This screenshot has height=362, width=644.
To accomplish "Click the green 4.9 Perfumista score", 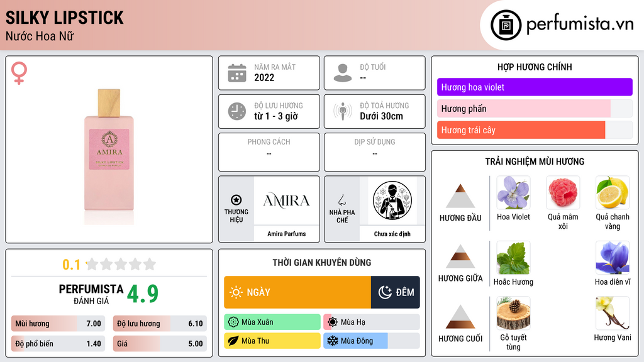I will 143,294.
